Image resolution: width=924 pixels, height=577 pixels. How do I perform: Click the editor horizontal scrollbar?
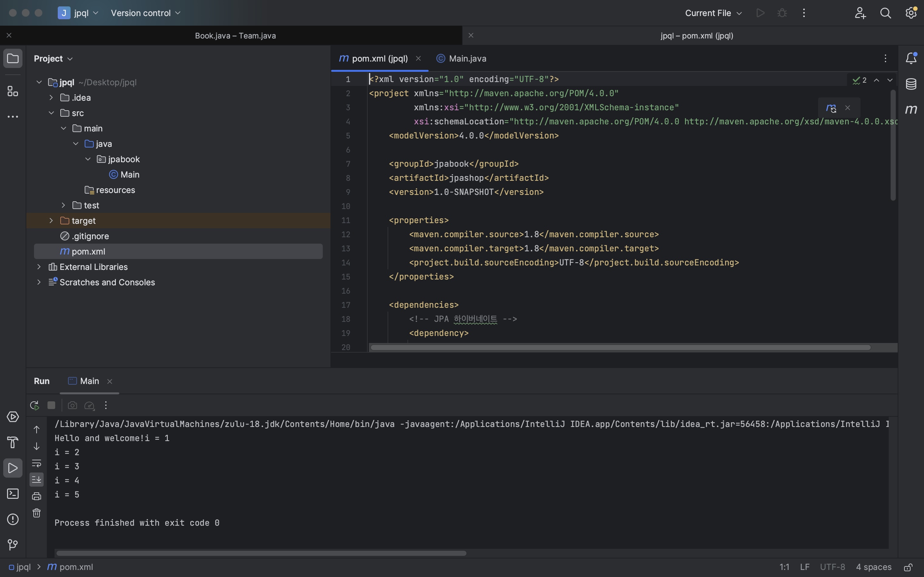pos(620,348)
